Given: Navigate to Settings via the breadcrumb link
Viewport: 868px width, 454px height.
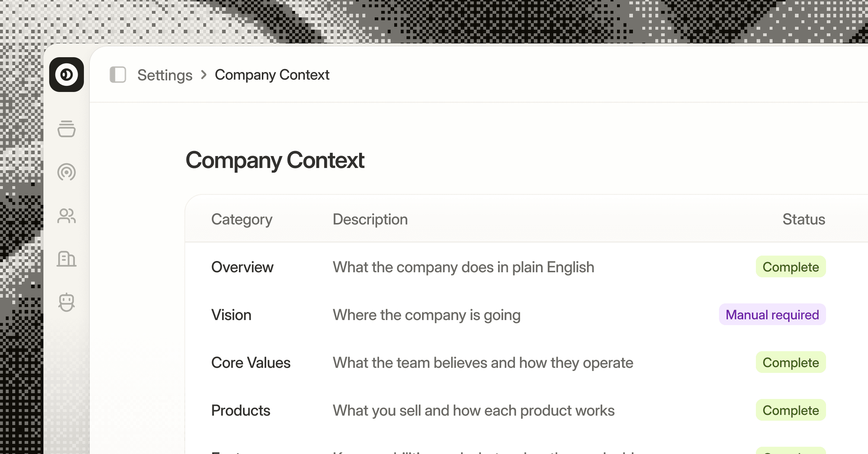Looking at the screenshot, I should (x=165, y=75).
